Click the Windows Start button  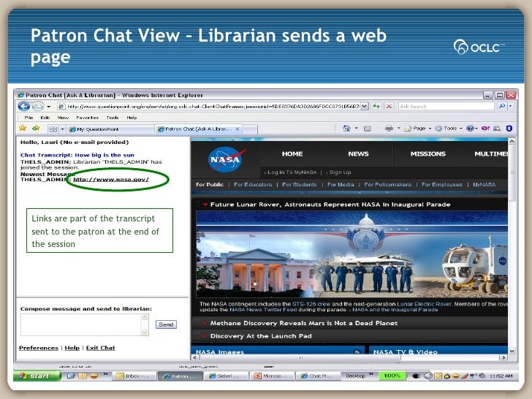coord(37,376)
